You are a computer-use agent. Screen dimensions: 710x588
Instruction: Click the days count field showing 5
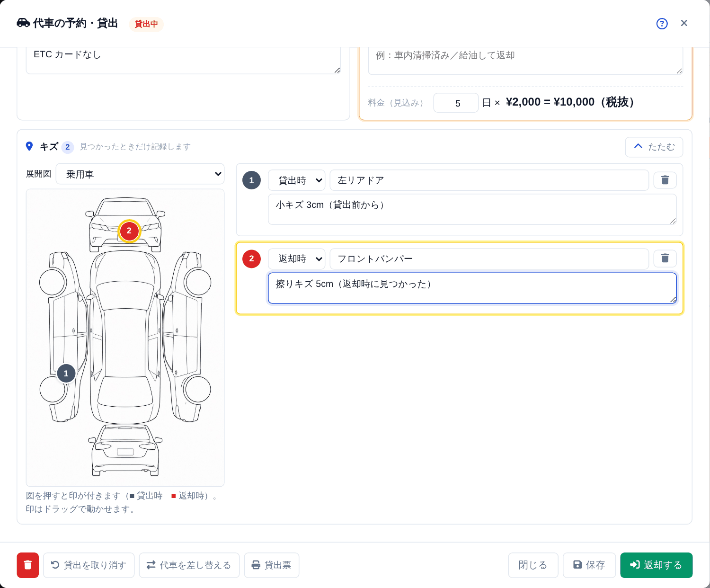coord(456,103)
